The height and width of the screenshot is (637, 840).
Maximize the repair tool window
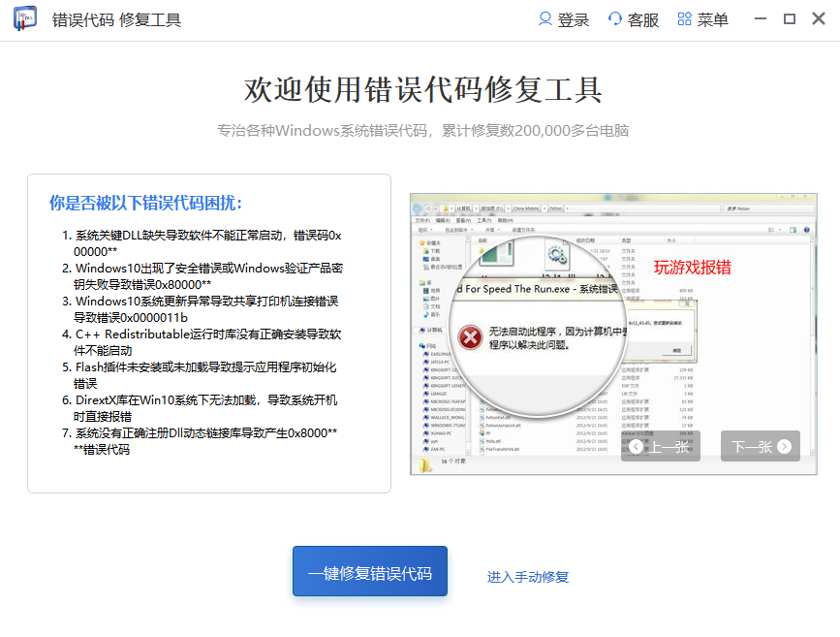click(x=789, y=19)
